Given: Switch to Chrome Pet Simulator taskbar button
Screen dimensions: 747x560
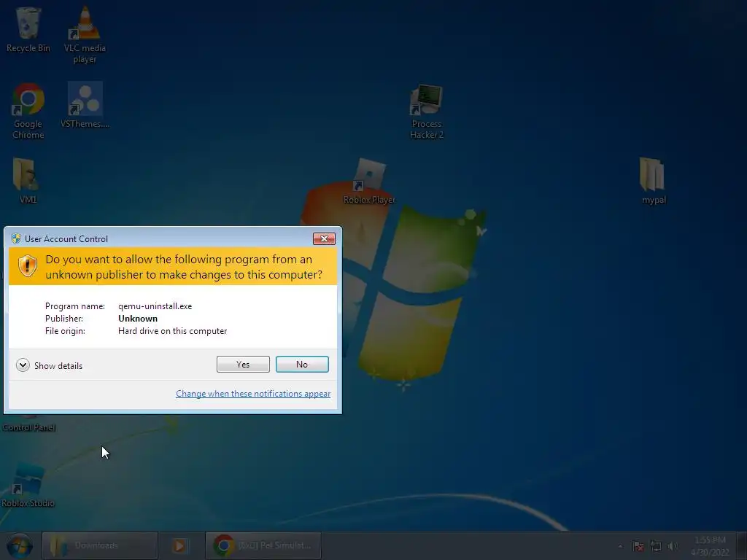Looking at the screenshot, I should click(263, 545).
